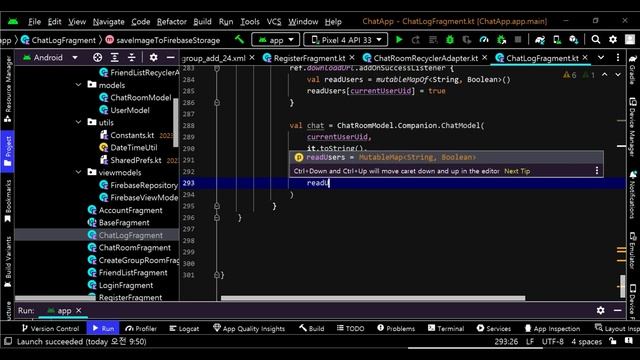Click the Sync Project with Gradle icon

pos(540,40)
